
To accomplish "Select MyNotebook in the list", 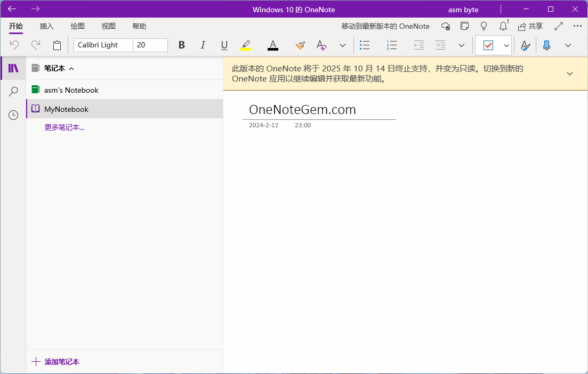I will 125,109.
